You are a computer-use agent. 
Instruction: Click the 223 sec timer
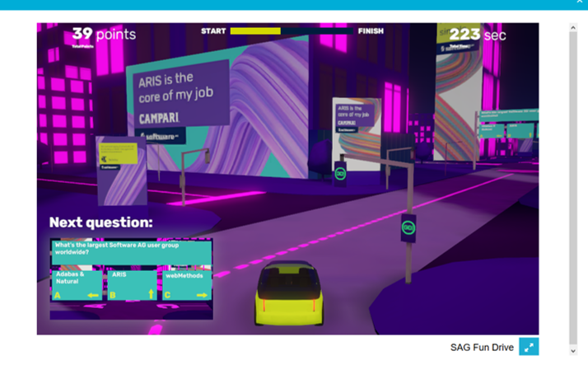(x=478, y=35)
